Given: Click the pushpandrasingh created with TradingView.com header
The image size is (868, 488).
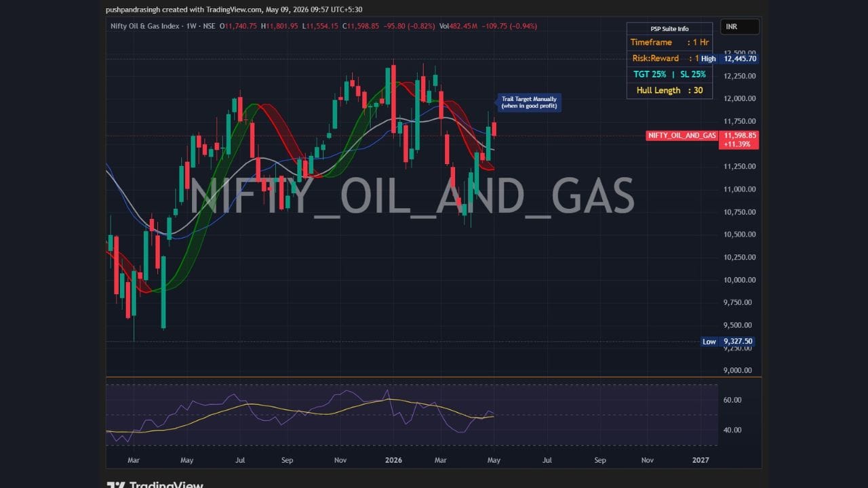Looking at the screenshot, I should pyautogui.click(x=234, y=9).
